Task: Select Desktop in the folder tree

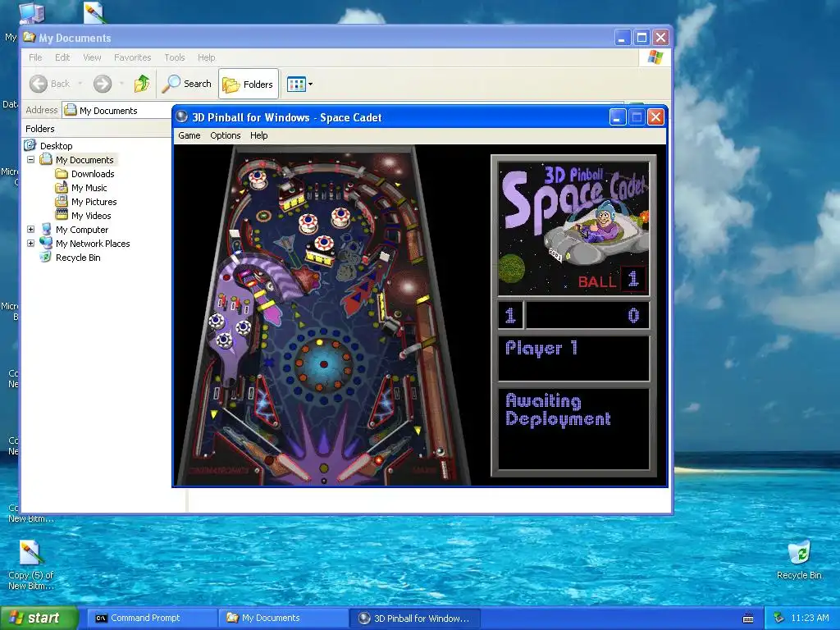Action: [x=57, y=146]
